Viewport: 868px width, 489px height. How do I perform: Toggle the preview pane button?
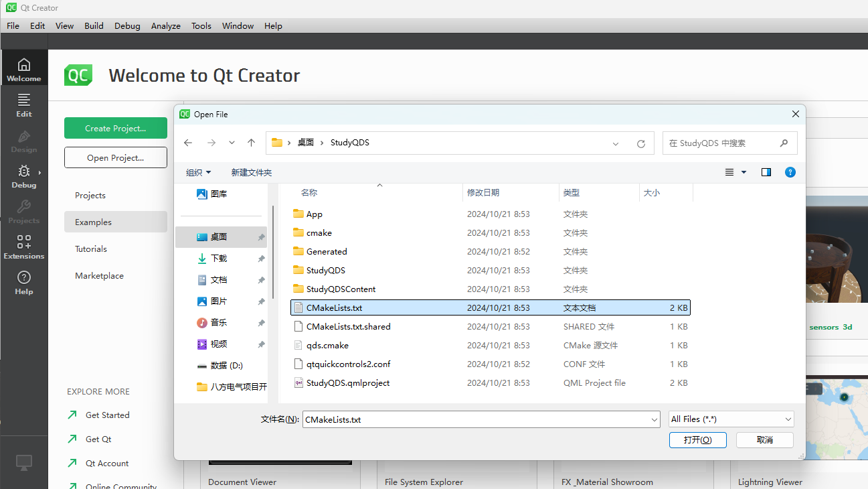click(766, 172)
